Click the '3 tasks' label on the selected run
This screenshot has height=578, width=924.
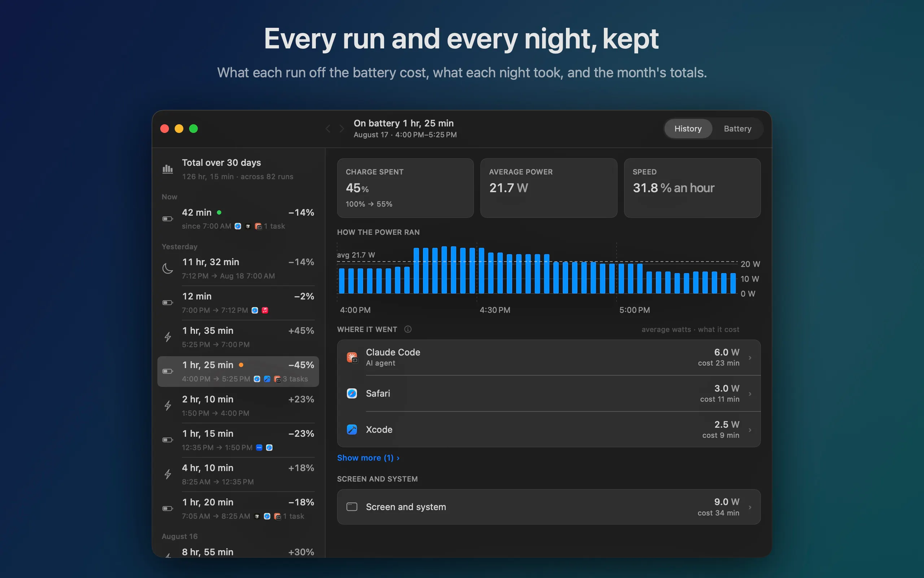(x=295, y=379)
